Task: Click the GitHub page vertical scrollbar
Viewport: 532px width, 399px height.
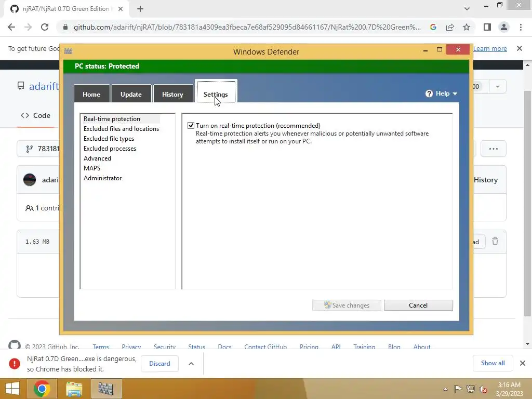Action: [x=527, y=204]
